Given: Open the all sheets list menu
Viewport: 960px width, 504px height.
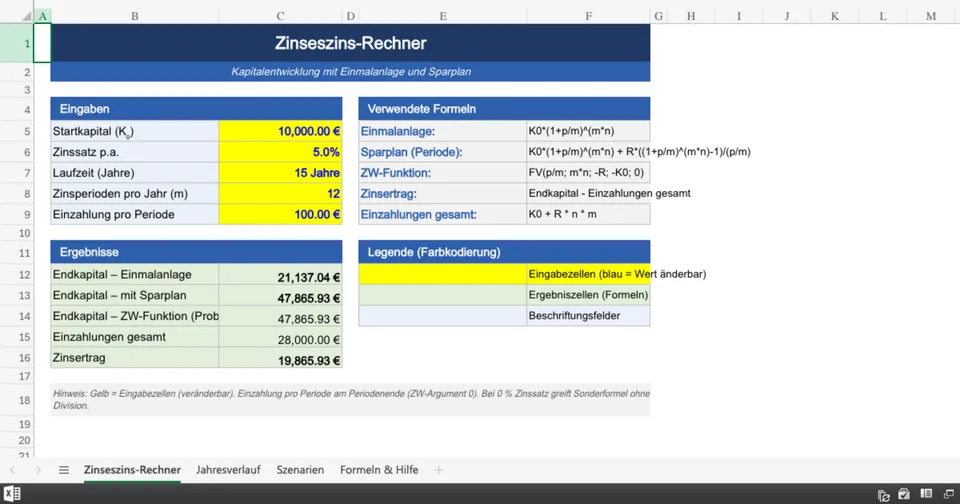Looking at the screenshot, I should click(64, 470).
